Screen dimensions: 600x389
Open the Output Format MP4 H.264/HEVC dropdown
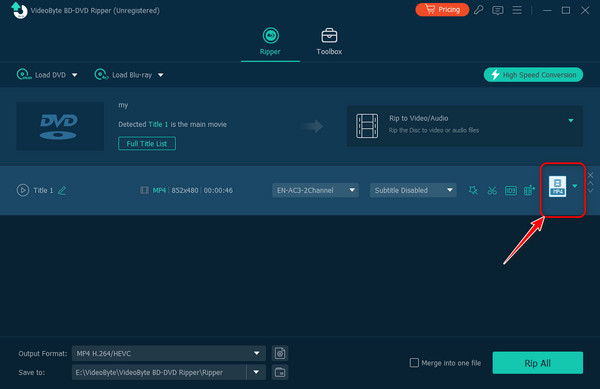pyautogui.click(x=169, y=353)
